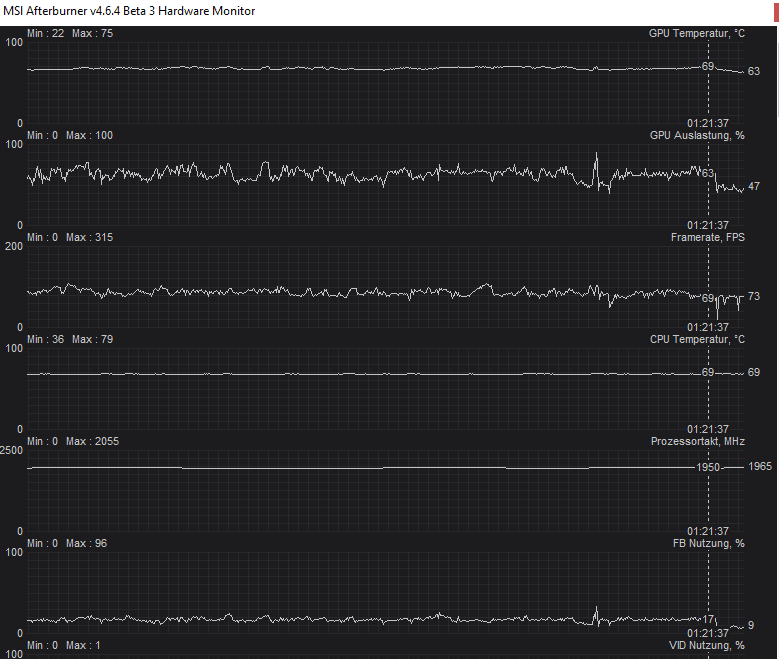Click the current framerate value 73
This screenshot has height=659, width=779.
754,296
